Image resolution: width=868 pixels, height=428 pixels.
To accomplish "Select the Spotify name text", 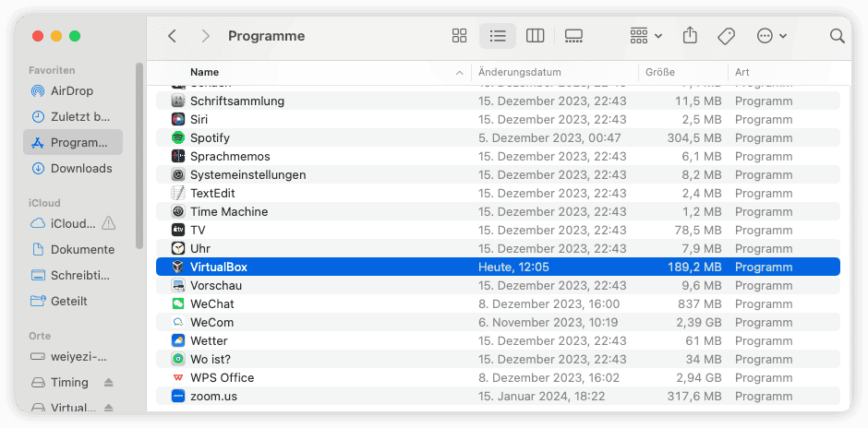I will [210, 137].
